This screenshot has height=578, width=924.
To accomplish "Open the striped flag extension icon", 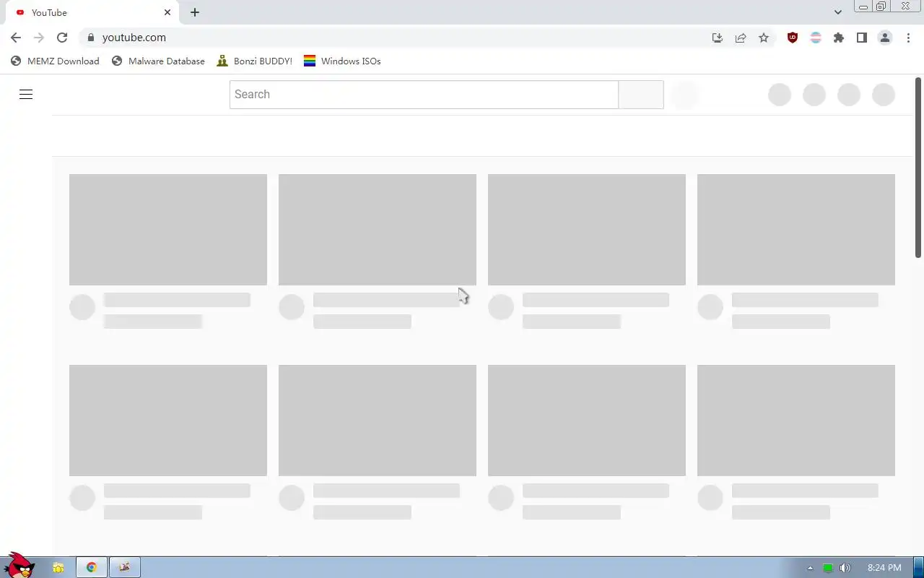I will pyautogui.click(x=816, y=38).
